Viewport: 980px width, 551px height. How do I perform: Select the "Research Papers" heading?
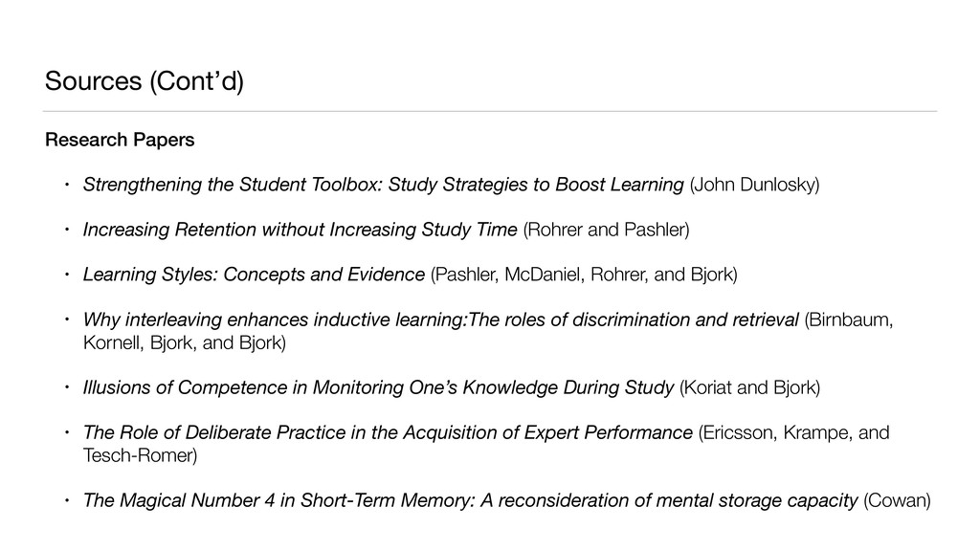coord(120,141)
